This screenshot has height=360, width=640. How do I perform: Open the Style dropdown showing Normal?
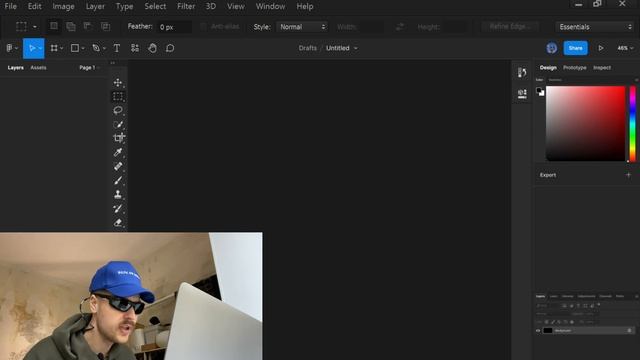(302, 27)
